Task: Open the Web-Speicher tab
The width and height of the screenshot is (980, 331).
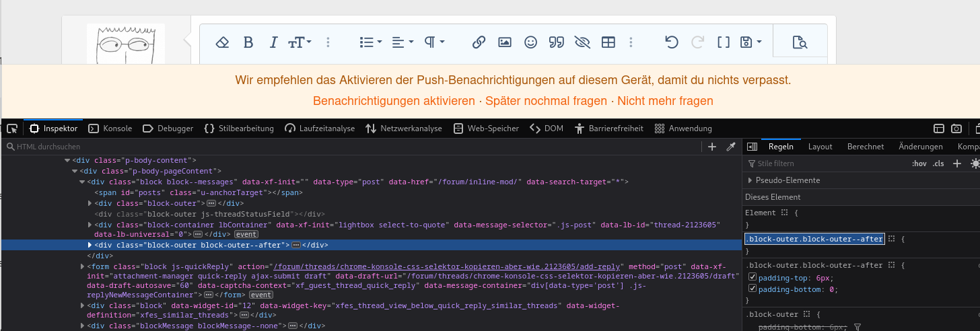Action: pyautogui.click(x=485, y=128)
